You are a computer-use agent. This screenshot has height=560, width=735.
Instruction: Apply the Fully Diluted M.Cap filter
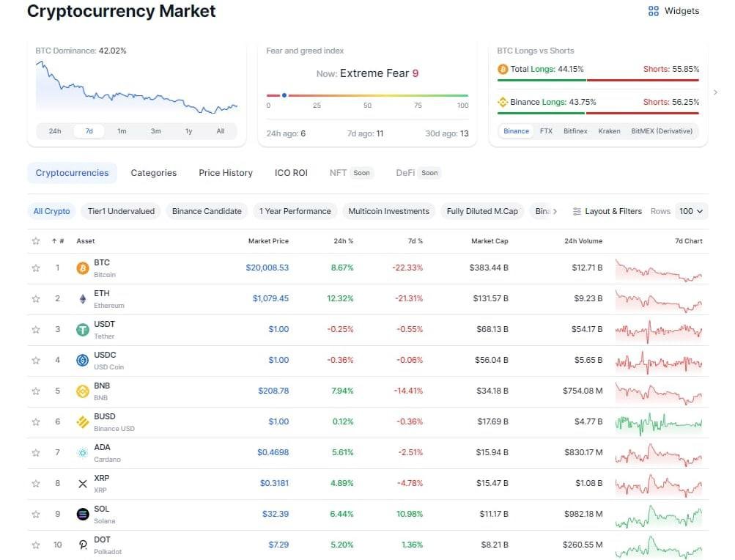[482, 212]
